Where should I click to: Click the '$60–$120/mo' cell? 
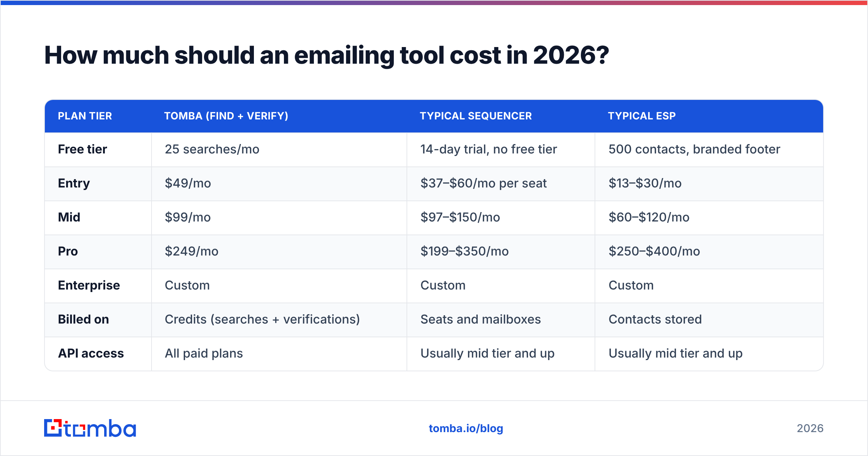pos(649,217)
